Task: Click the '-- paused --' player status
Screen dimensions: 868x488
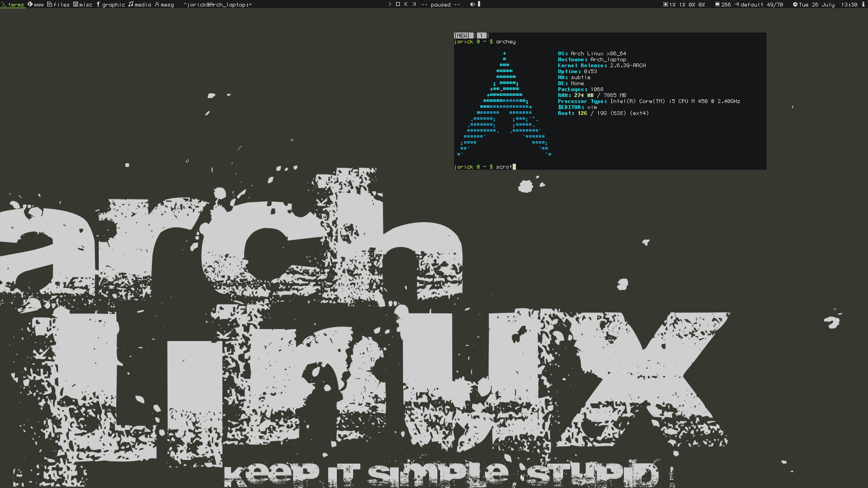Action: tap(441, 4)
